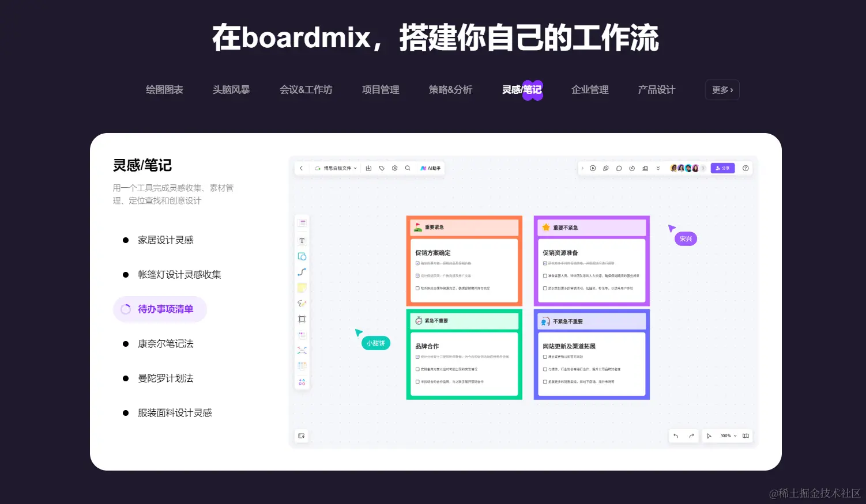Open the 博思白板文件 filename dropdown
This screenshot has width=866, height=504.
coord(339,168)
